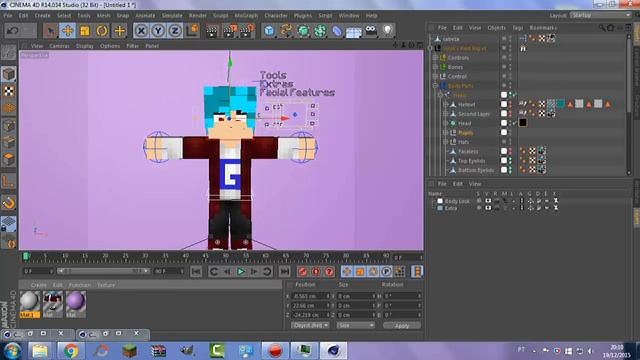Render to Picture Viewer
640x360 pixels.
[229, 31]
